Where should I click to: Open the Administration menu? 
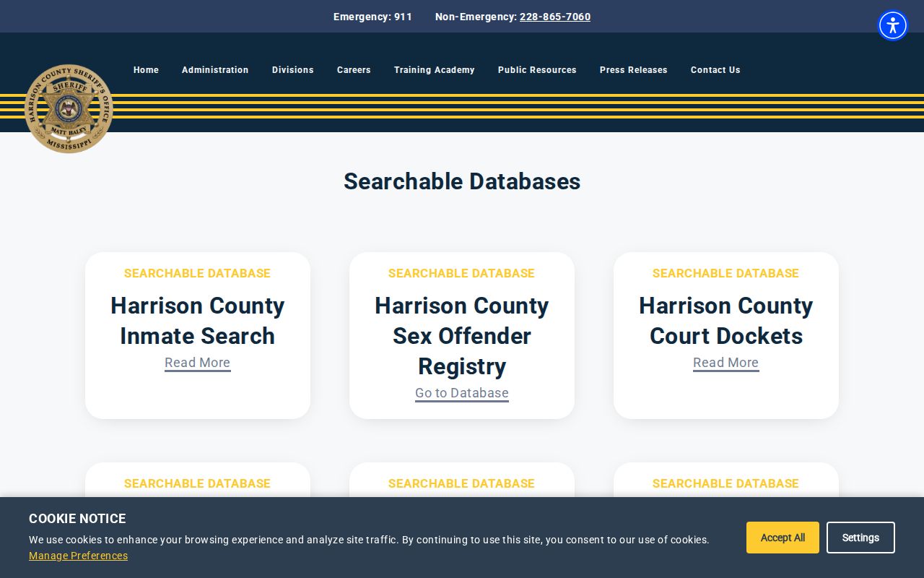tap(215, 70)
